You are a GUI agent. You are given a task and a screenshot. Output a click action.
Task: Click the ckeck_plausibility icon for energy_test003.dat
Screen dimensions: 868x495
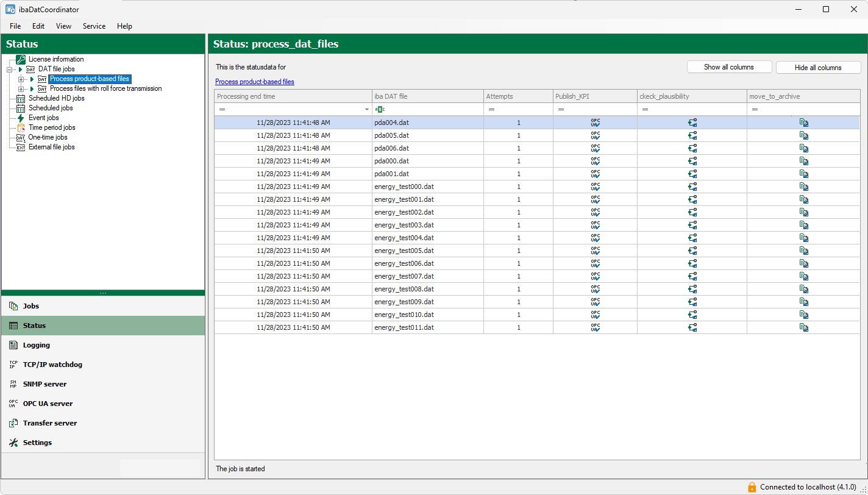[692, 225]
